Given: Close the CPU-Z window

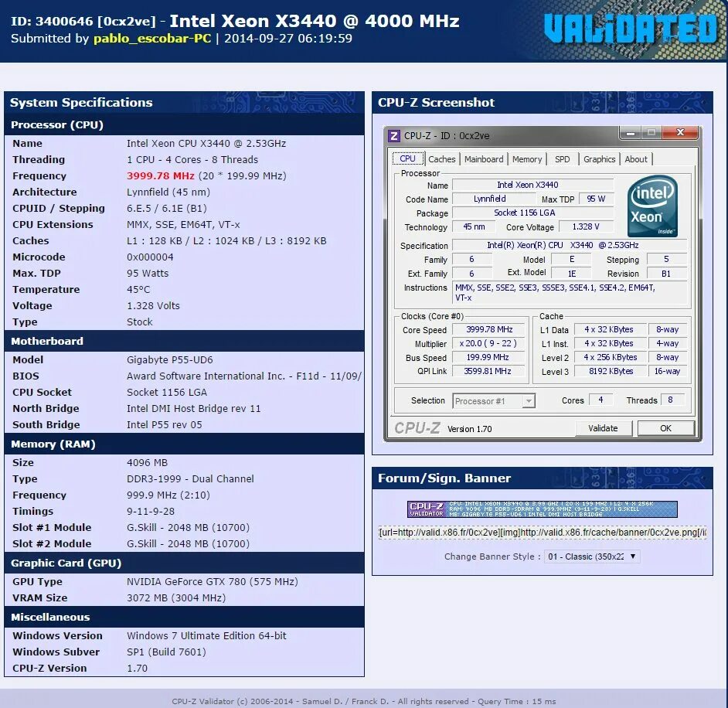Looking at the screenshot, I should (x=680, y=132).
